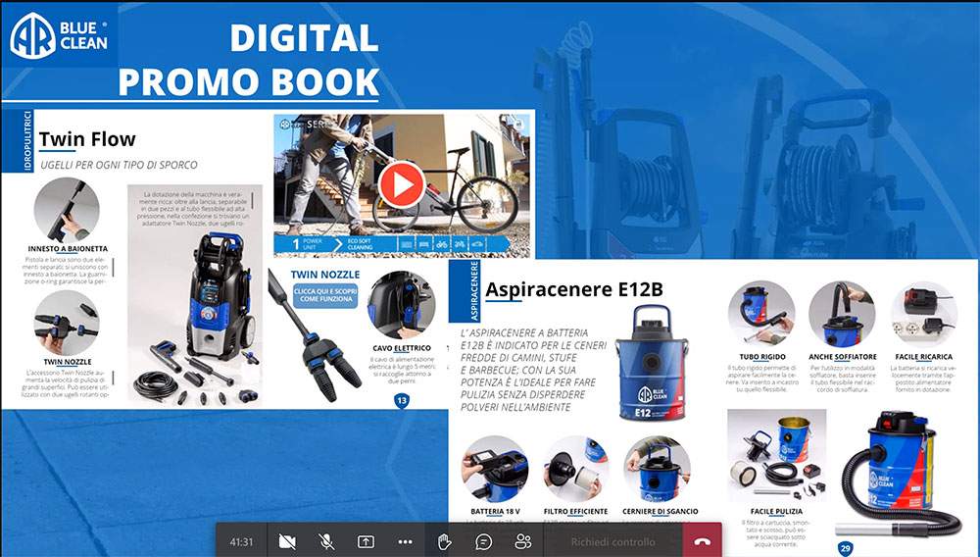
Task: Play the bicycle washing video
Action: [401, 185]
